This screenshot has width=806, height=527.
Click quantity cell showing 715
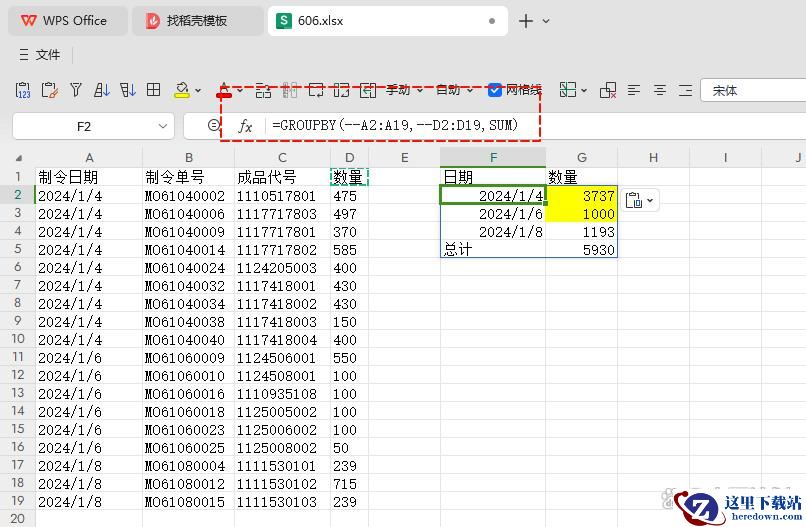[349, 484]
